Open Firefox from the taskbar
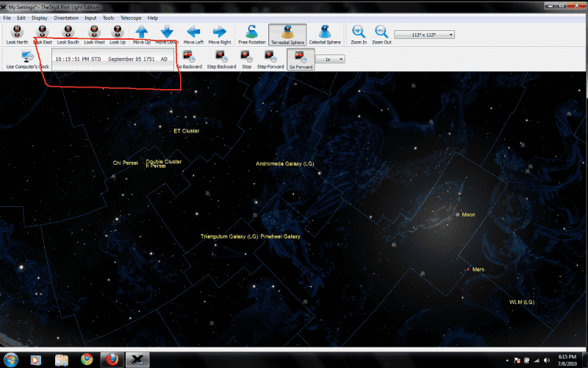This screenshot has height=368, width=588. (112, 359)
